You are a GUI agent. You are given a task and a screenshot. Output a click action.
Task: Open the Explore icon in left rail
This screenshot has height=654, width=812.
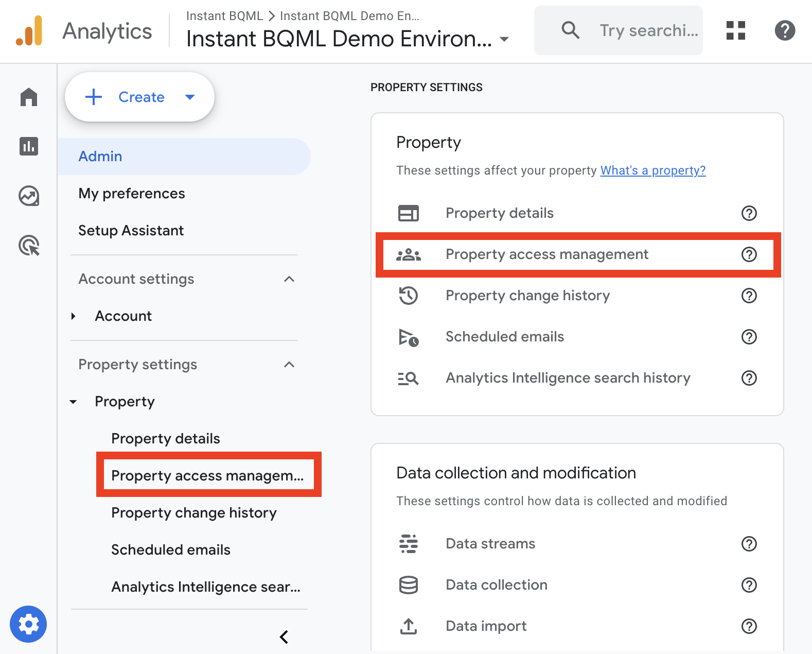[x=29, y=196]
